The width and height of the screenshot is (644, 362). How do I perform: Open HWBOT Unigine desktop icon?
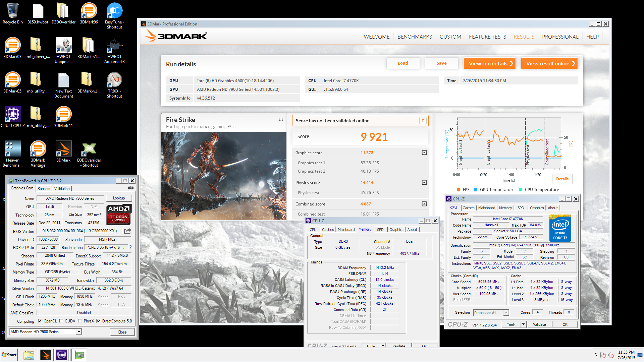pos(63,50)
